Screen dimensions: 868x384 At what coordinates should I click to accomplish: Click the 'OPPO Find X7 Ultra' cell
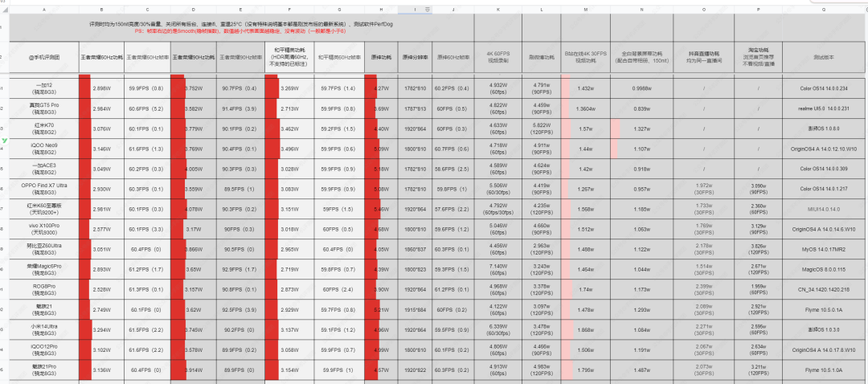44,189
